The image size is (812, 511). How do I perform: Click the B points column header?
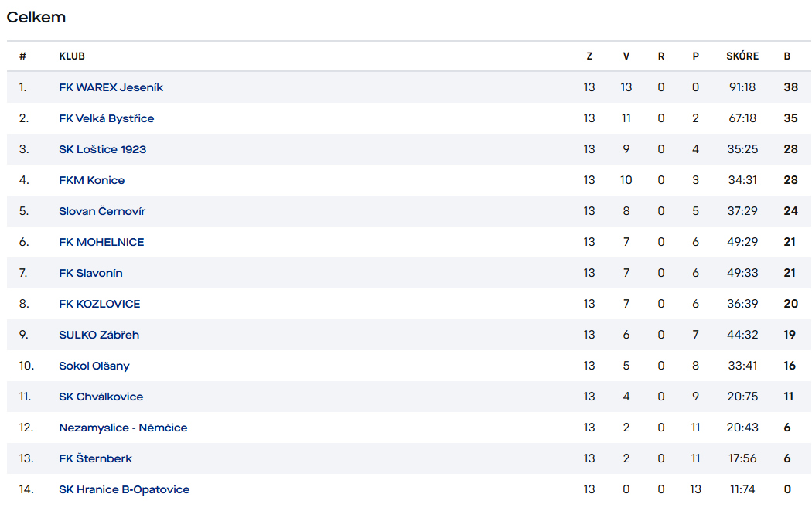point(787,56)
